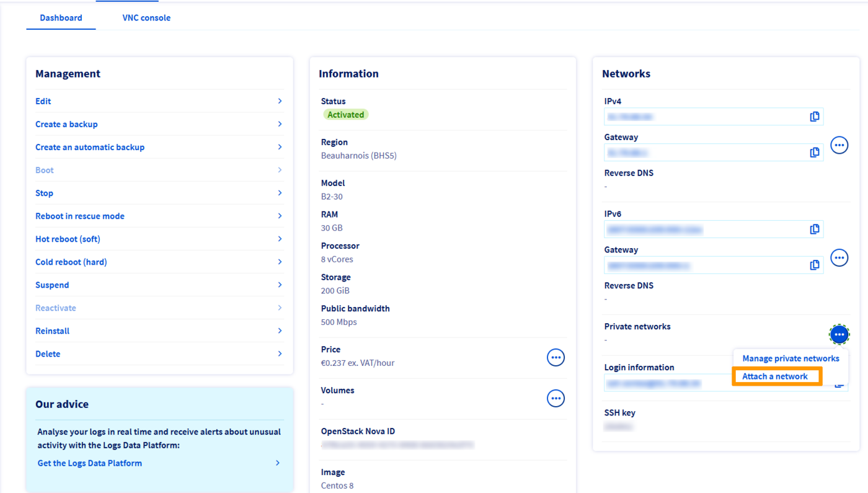Choose Attach a network menu entry
The image size is (868, 493).
point(775,376)
